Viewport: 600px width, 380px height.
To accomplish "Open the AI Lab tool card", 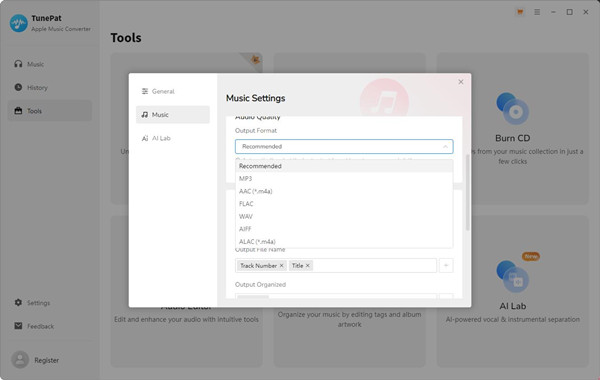I will coord(512,291).
